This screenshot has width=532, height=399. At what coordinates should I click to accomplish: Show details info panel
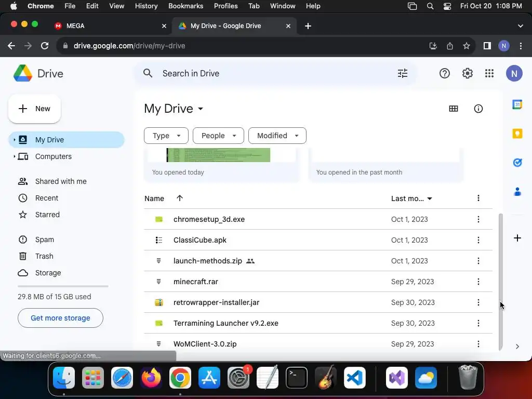[x=478, y=109]
